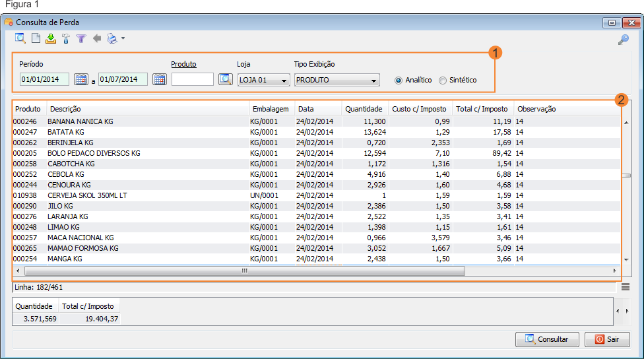
Task: Click the Sair button
Action: [x=607, y=339]
